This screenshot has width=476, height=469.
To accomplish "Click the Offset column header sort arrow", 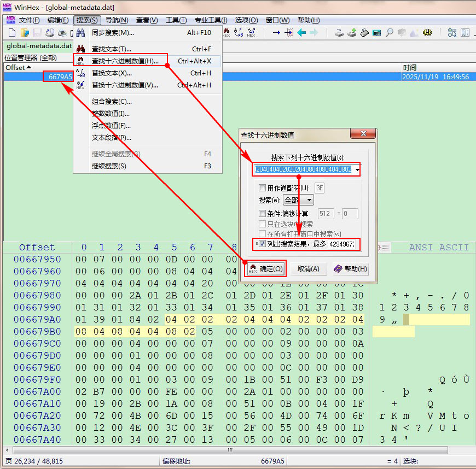I will tap(29, 67).
